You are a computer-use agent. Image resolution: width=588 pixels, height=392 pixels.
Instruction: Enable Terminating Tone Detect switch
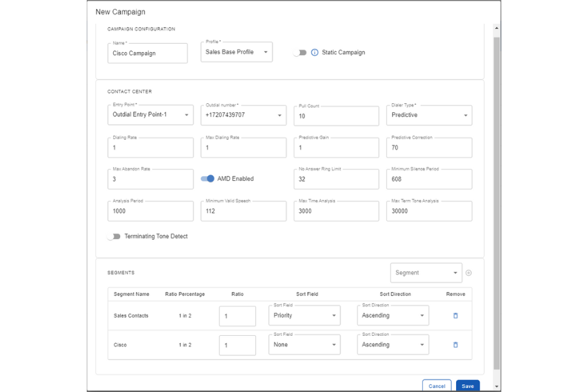115,237
